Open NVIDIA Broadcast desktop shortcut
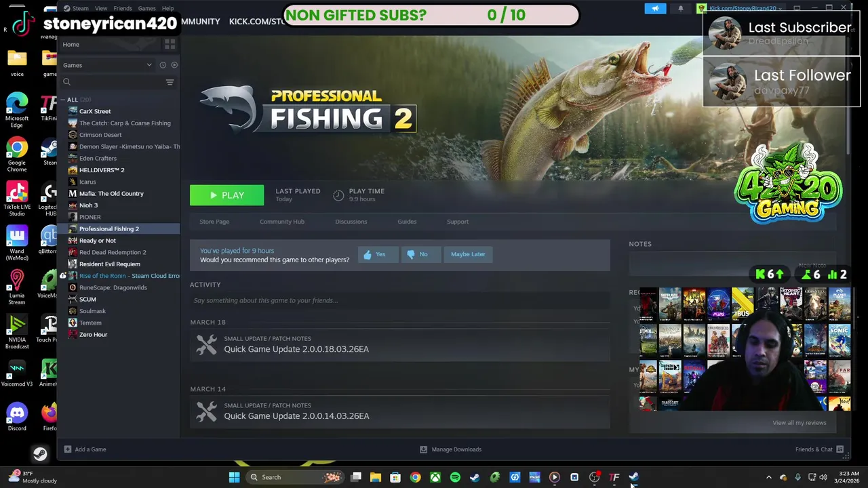The image size is (868, 488). pos(17,332)
